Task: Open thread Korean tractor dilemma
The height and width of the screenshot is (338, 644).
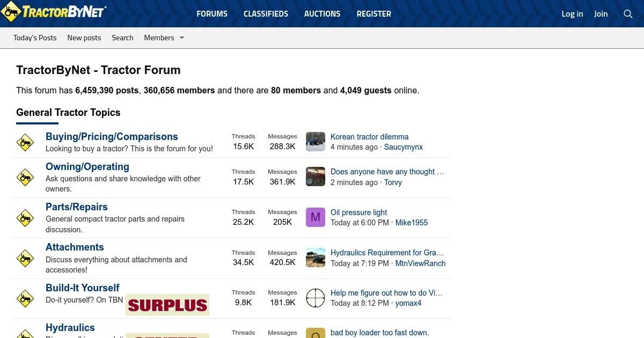Action: [369, 137]
